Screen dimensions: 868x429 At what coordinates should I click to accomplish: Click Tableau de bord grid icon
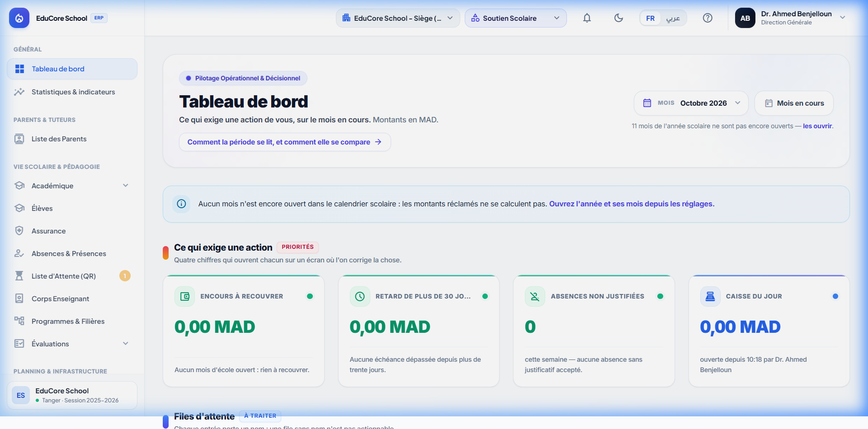click(19, 69)
